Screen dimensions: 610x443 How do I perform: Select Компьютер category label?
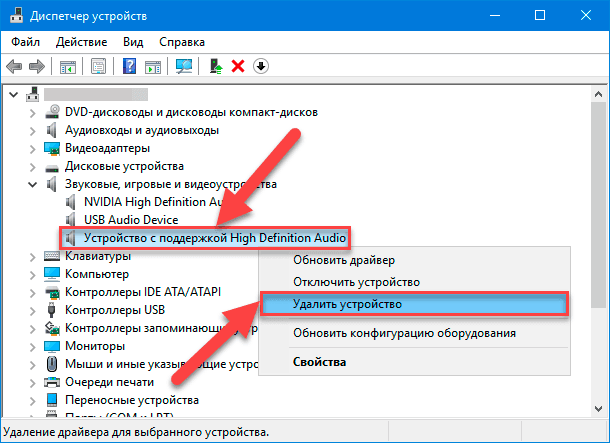tap(97, 274)
